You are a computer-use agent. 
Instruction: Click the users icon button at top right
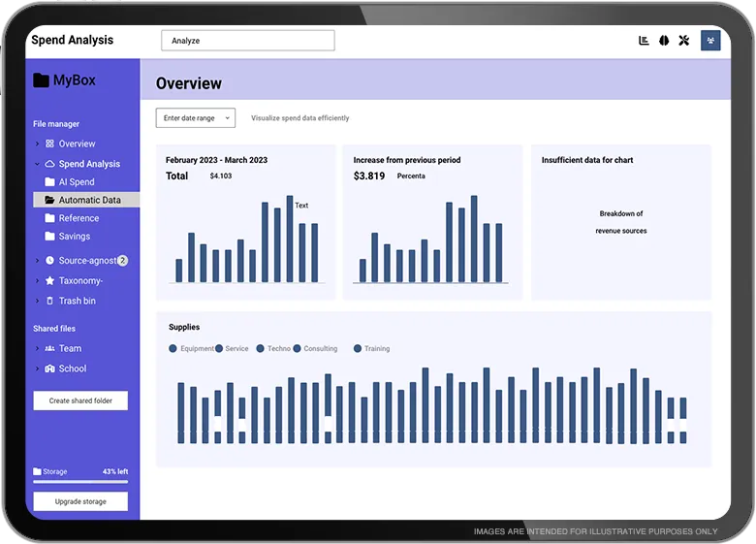pyautogui.click(x=710, y=41)
